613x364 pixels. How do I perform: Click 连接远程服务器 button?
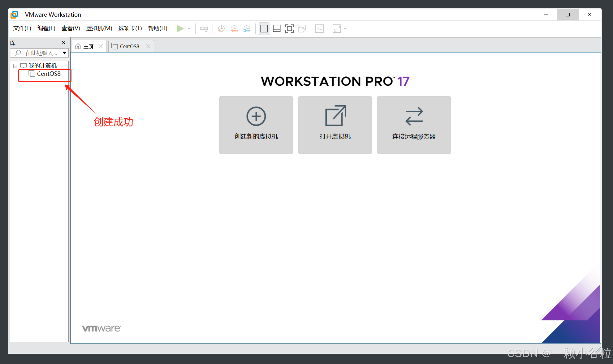point(414,125)
